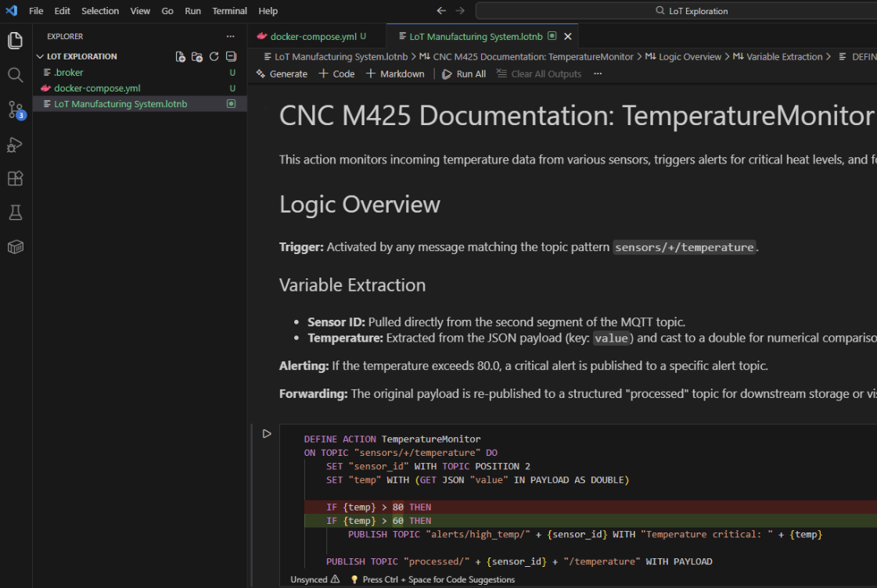Click Generate in the notebook toolbar
The image size is (877, 588).
point(282,73)
